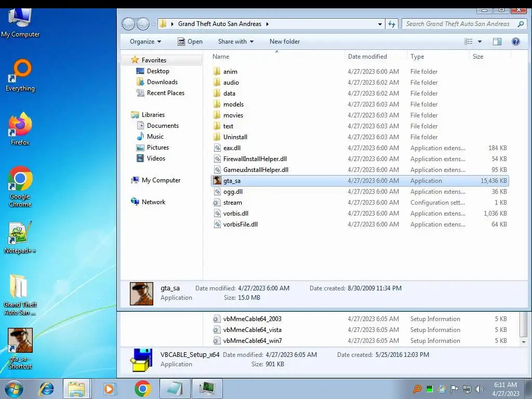Screen dimensions: 532x399
Task: Select the gta_sa - Shortcut desktop icon
Action: pos(20,349)
